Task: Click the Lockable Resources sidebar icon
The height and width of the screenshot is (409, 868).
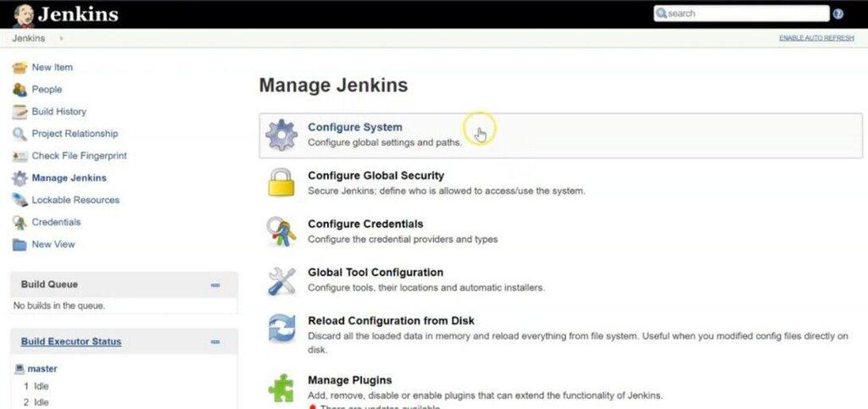Action: [19, 201]
